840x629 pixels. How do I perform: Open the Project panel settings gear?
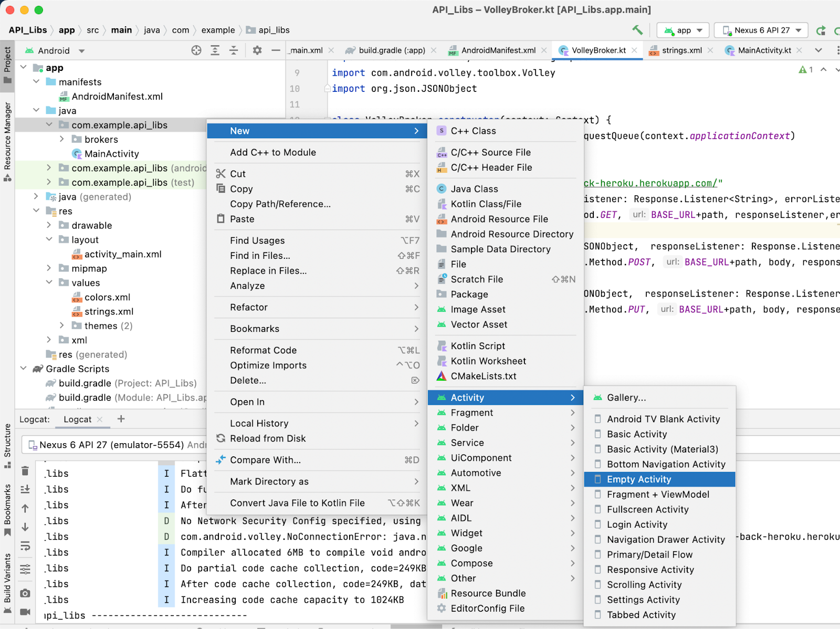(x=257, y=50)
